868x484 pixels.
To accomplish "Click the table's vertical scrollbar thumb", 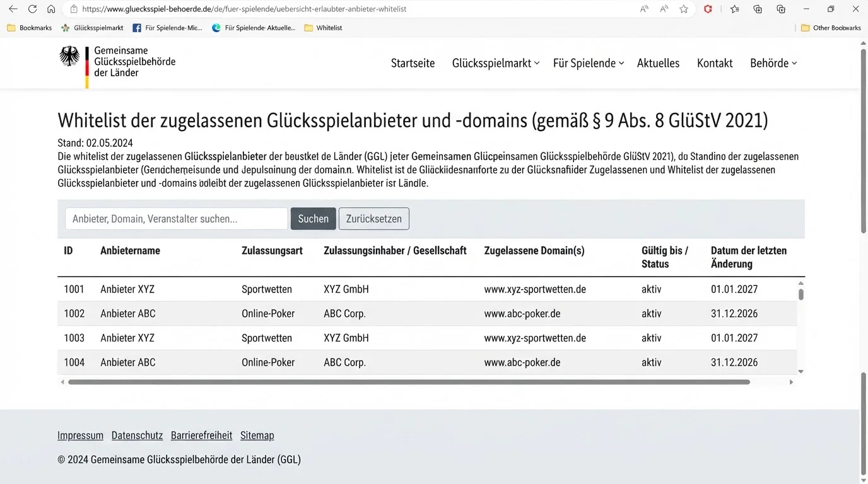I will click(801, 294).
